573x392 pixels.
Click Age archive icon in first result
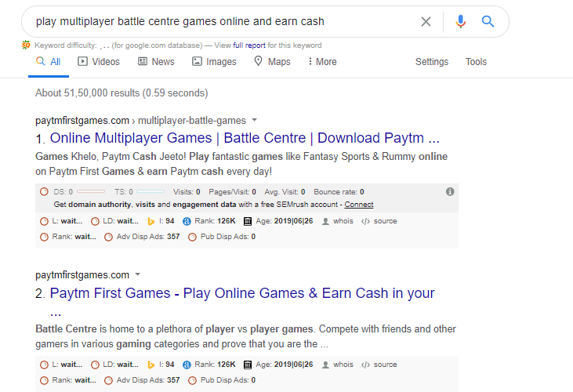pos(248,221)
